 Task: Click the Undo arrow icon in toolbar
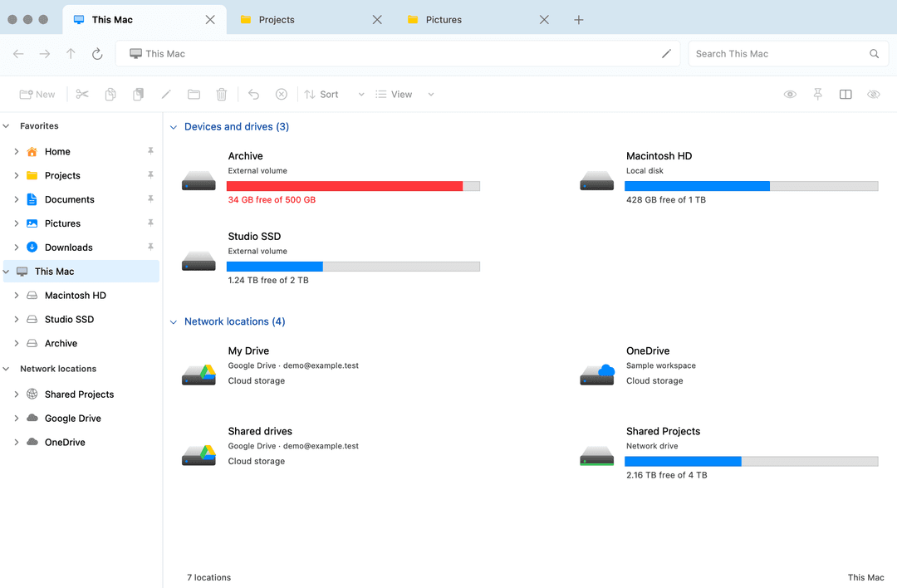[x=253, y=95]
